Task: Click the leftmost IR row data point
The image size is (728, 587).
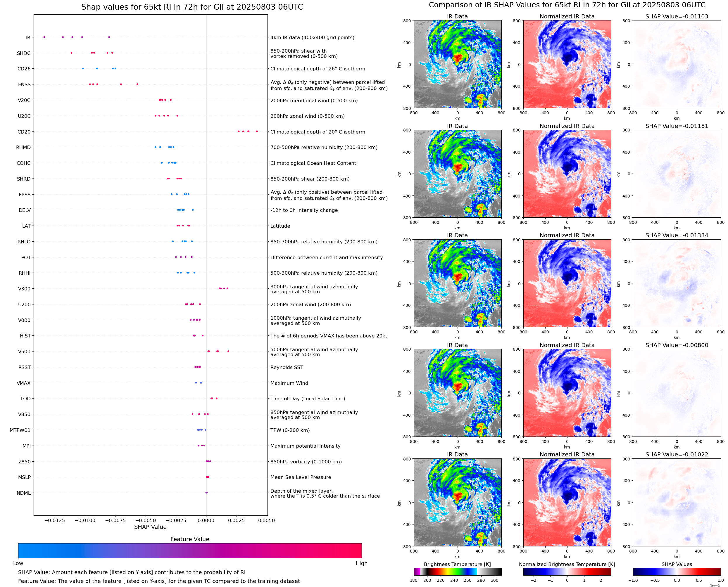Action: click(x=44, y=37)
